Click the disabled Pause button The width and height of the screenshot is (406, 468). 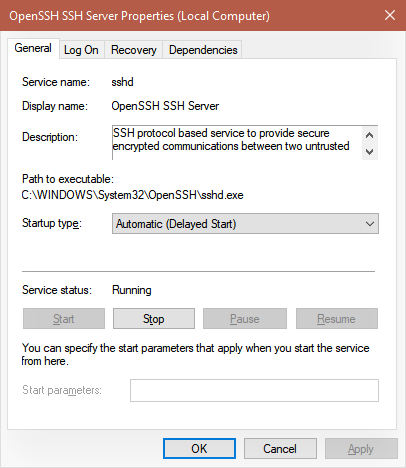(245, 319)
